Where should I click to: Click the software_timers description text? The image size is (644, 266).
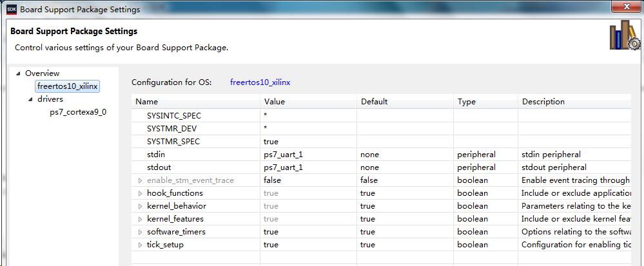pyautogui.click(x=576, y=232)
